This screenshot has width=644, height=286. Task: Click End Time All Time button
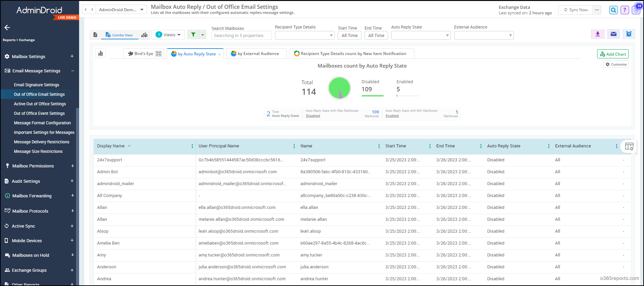[376, 35]
